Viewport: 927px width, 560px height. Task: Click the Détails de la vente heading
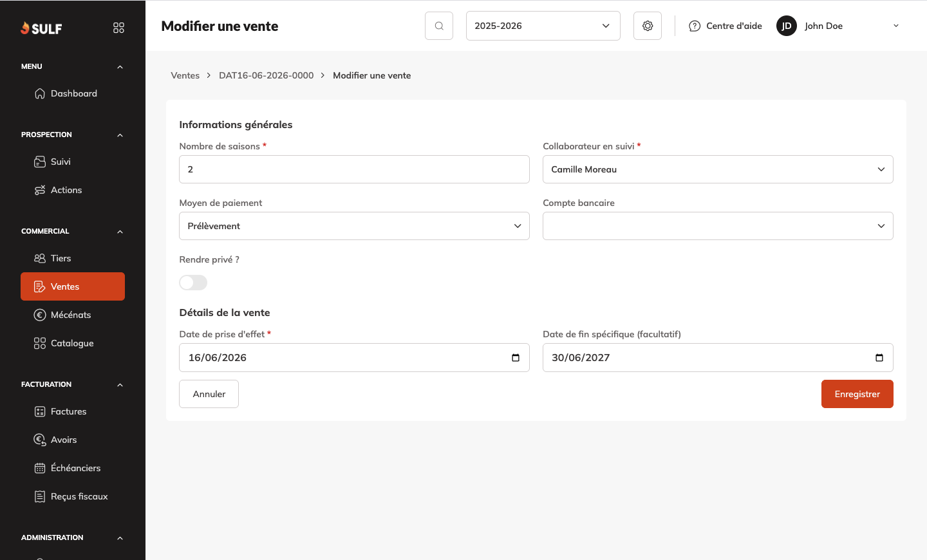pyautogui.click(x=225, y=312)
